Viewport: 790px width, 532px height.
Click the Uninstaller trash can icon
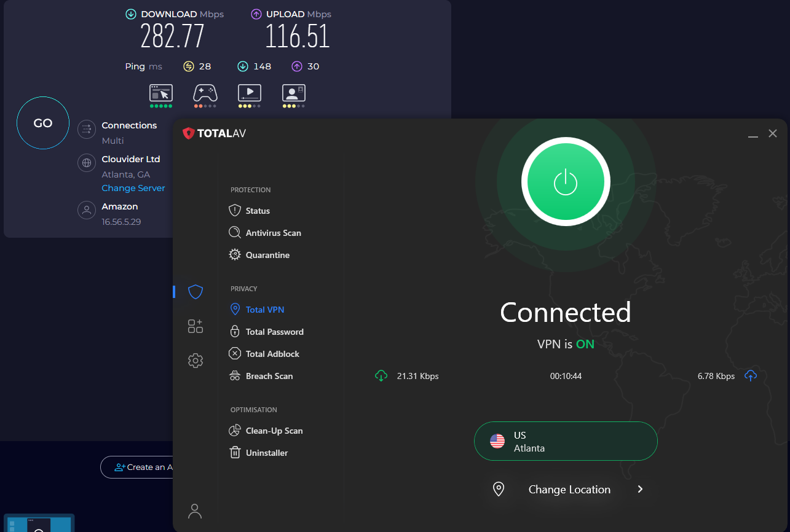point(234,453)
